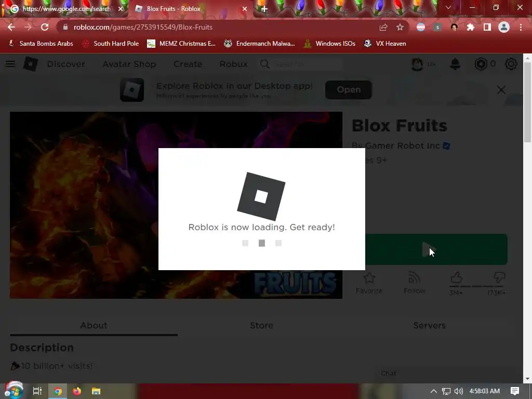Open the Robux nav item
Viewport: 532px width, 399px height.
233,64
